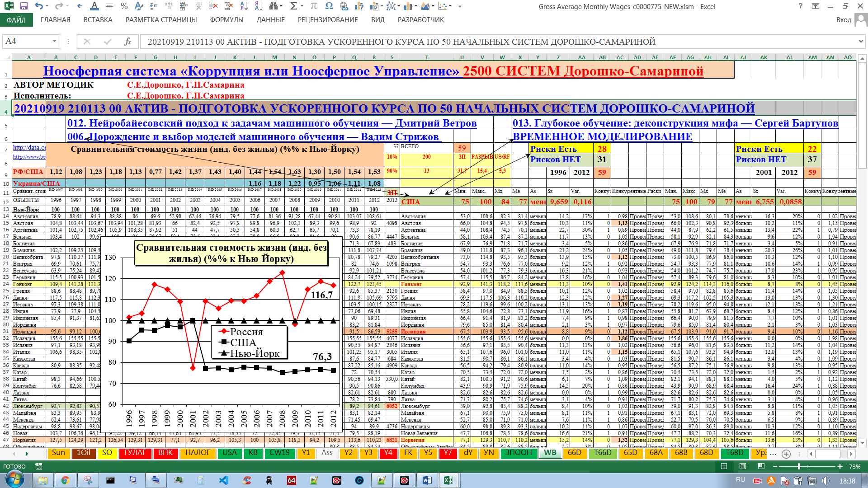This screenshot has height=488, width=868.
Task: Click the AutoSum sigma icon
Action: point(293,6)
